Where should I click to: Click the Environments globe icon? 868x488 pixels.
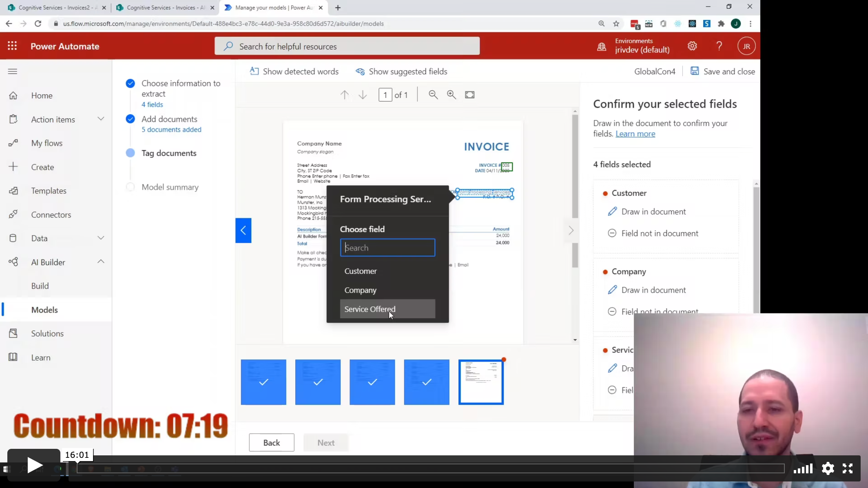tap(602, 47)
